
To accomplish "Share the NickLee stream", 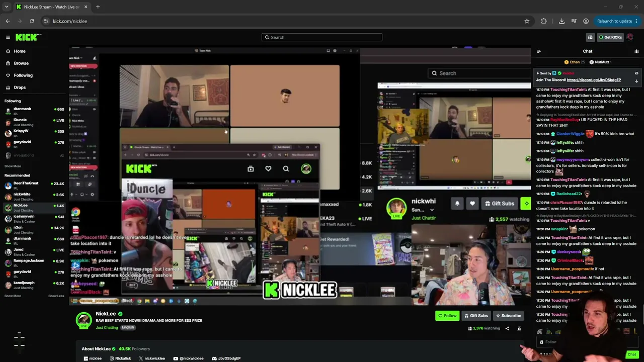I will pos(507,328).
